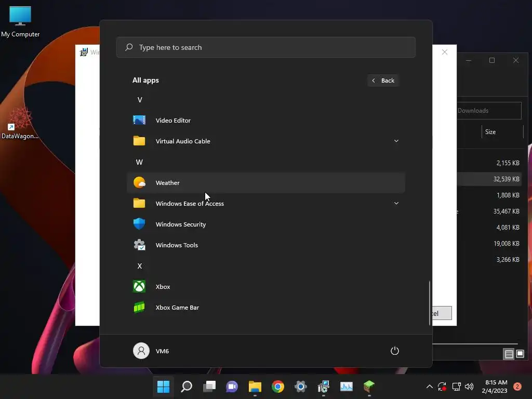
Task: Select the 2,155 KB file row
Action: pos(489,163)
